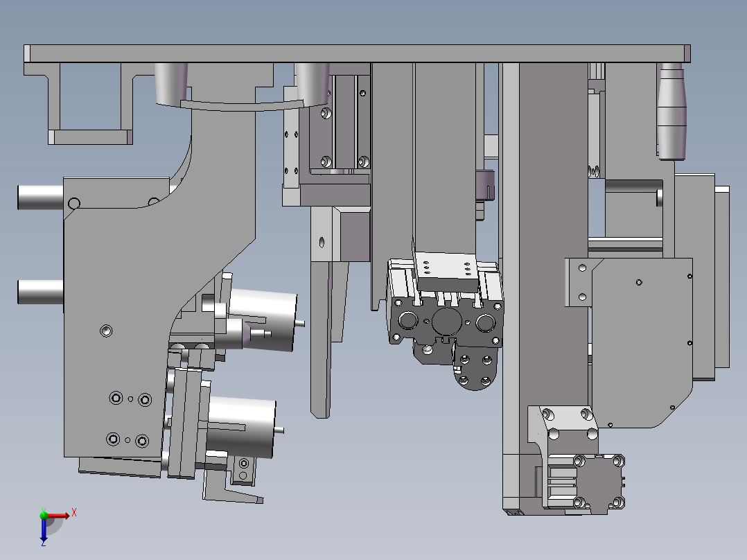Select the large chamfered cover plate on right
Viewport: 747px width, 560px height.
click(641, 342)
